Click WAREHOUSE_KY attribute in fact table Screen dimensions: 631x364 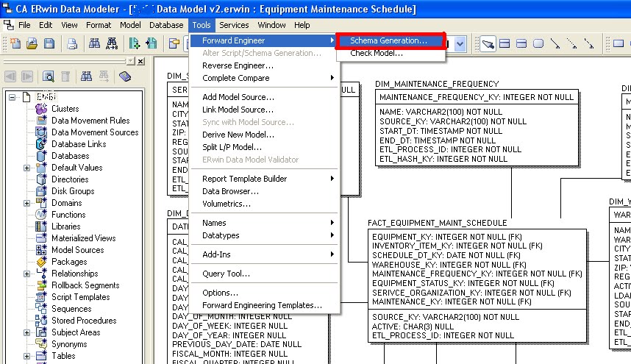tap(449, 265)
